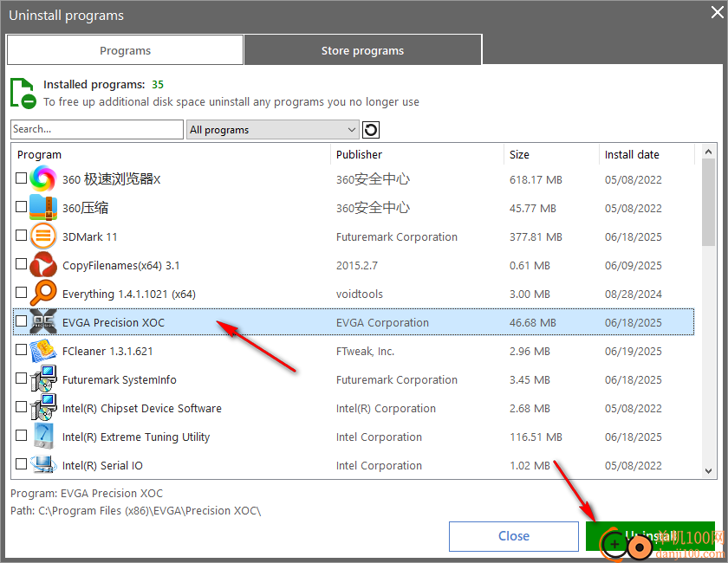Select the Everything 1.4.1.1021 checkbox
The width and height of the screenshot is (728, 563).
(x=21, y=293)
